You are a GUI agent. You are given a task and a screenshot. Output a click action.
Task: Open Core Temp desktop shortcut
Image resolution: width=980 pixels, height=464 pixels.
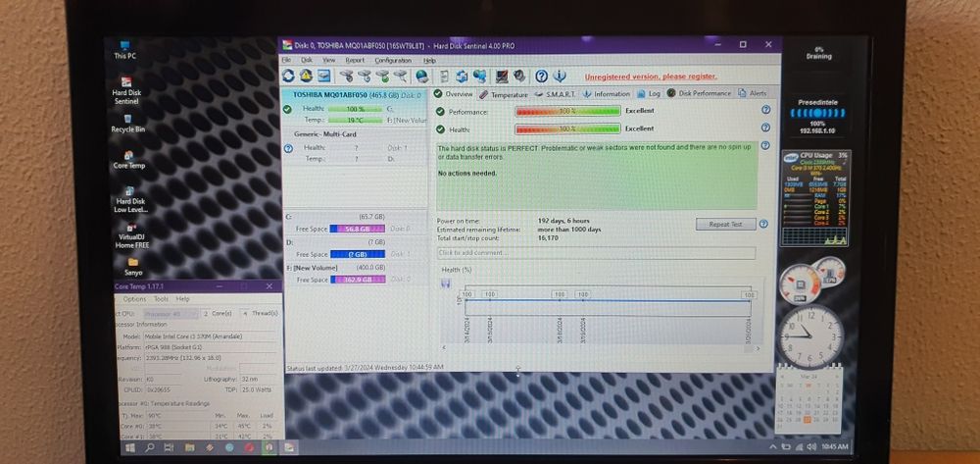pos(128,160)
